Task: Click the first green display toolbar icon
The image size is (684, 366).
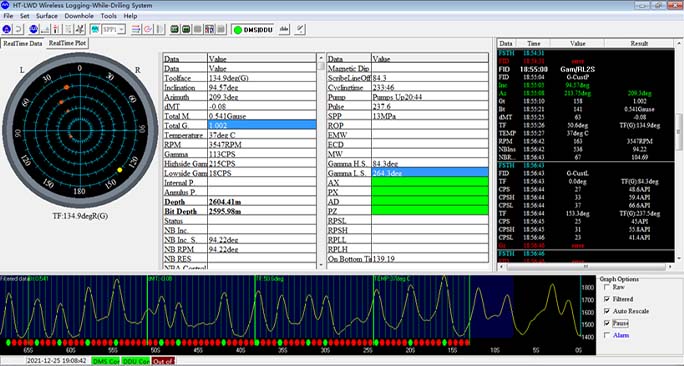Action: [174, 29]
